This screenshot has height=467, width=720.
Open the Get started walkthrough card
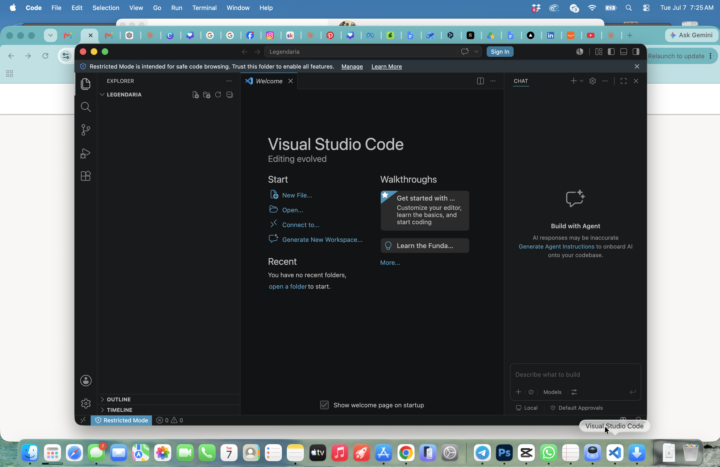pyautogui.click(x=425, y=210)
